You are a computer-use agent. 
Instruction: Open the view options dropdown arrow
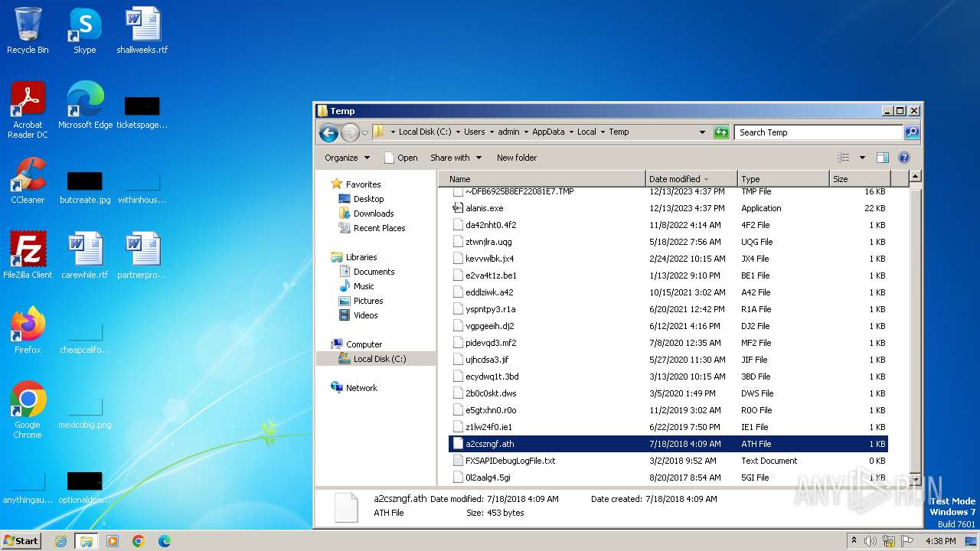coord(862,158)
